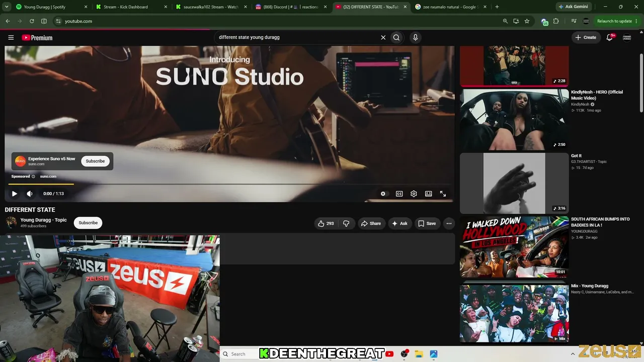Open player settings gear
Screen dimensions: 644x362
(414, 194)
